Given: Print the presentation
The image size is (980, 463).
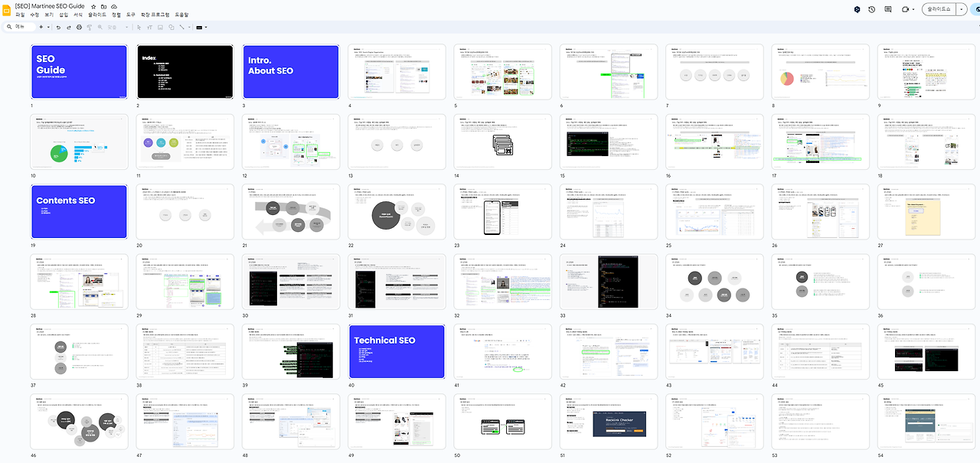Looking at the screenshot, I should (79, 27).
